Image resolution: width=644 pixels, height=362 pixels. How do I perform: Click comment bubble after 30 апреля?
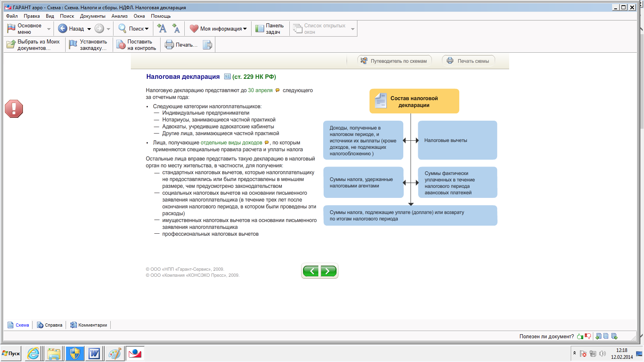pos(277,90)
